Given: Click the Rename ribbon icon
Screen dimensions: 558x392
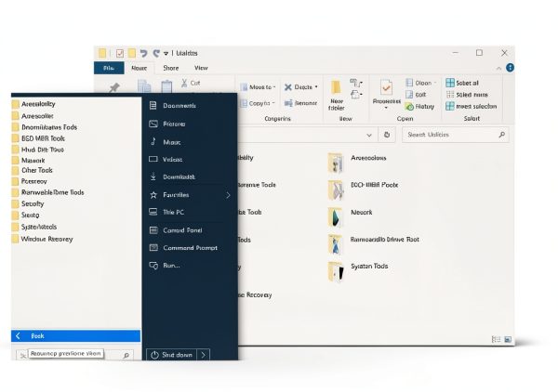Looking at the screenshot, I should (x=288, y=103).
